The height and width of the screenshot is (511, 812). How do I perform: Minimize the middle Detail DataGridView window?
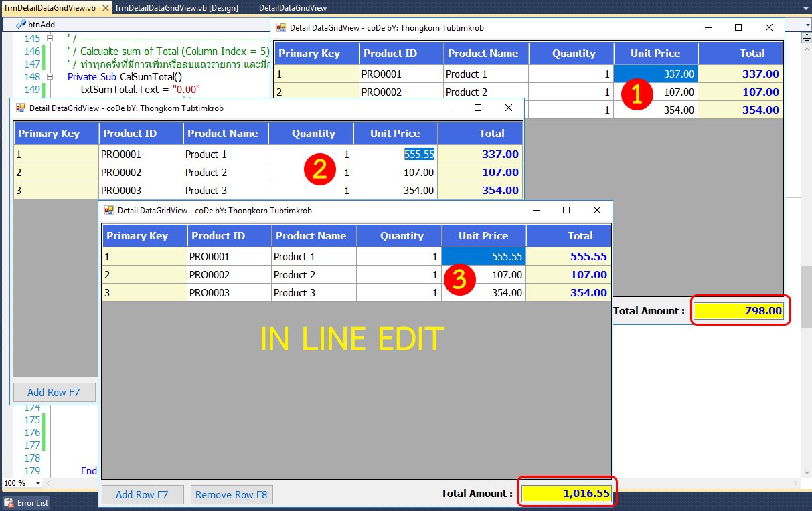447,108
